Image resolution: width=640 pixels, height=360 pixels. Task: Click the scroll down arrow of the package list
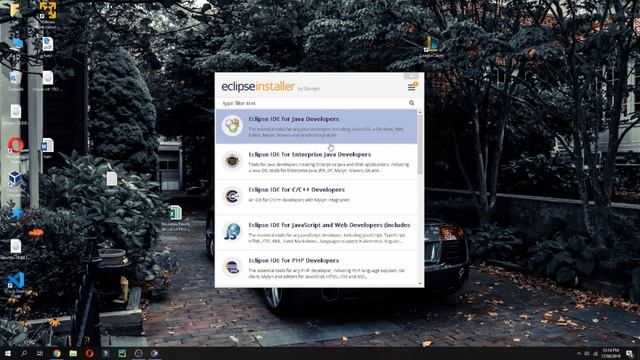point(420,283)
